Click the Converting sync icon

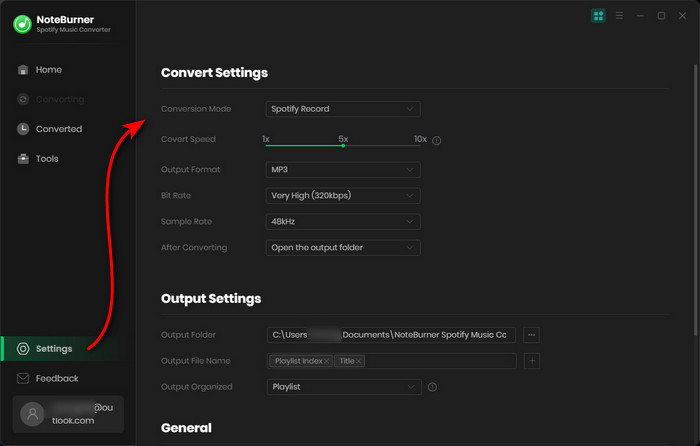pos(23,99)
